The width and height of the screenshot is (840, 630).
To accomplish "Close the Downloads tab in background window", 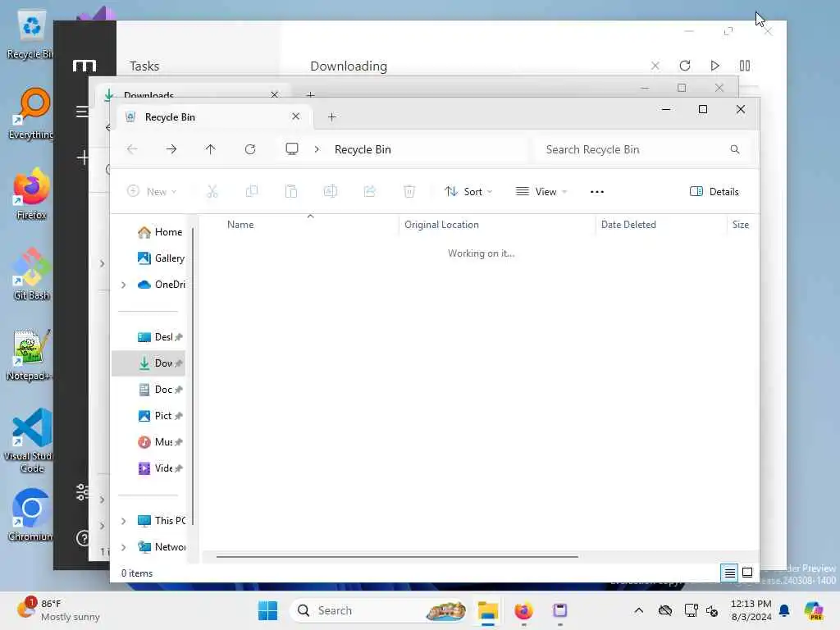I will pos(275,94).
